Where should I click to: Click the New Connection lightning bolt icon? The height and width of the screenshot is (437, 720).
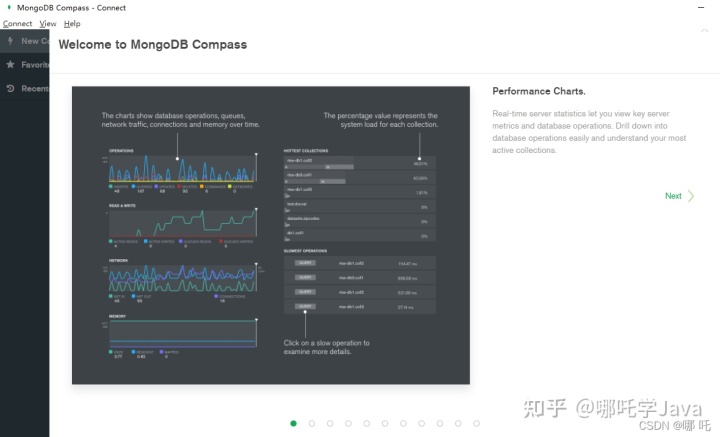coord(10,41)
